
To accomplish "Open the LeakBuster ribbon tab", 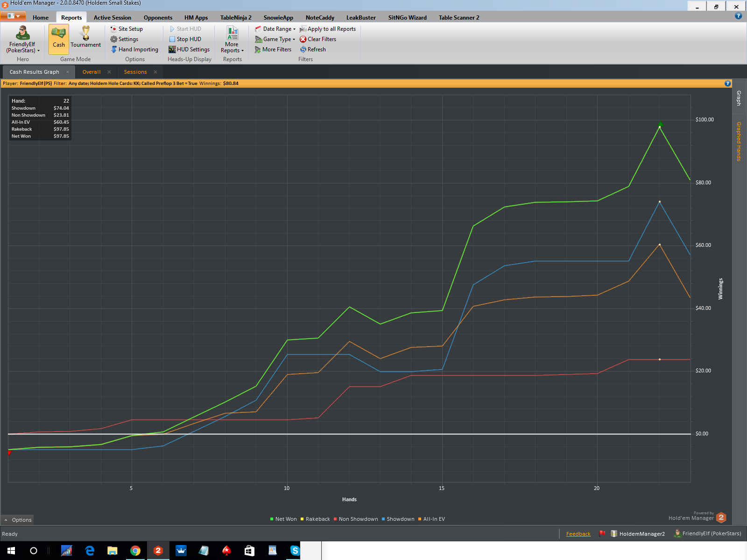I will 361,18.
